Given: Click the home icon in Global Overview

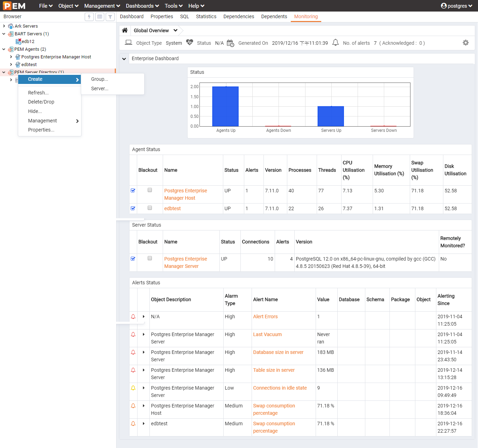Looking at the screenshot, I should click(x=125, y=30).
